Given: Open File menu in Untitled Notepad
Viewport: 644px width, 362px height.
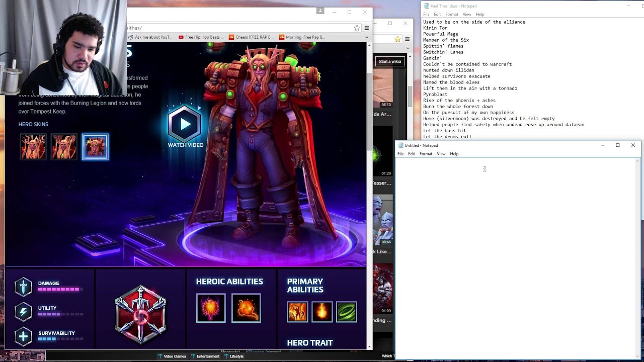Looking at the screenshot, I should (400, 154).
